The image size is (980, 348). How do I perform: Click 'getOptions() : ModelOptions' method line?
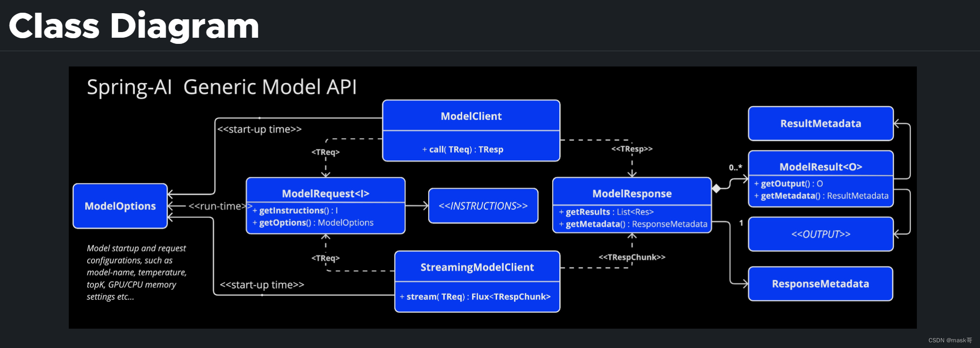coord(313,223)
